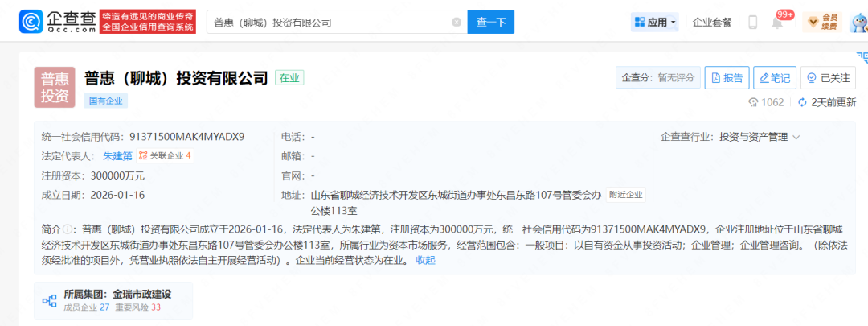Click the info icon beside 简介
The image size is (868, 326).
click(x=67, y=229)
